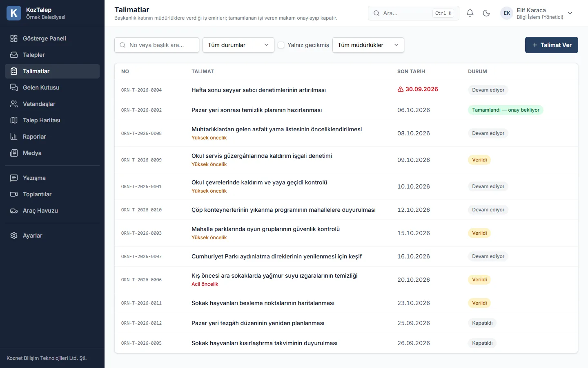The height and width of the screenshot is (368, 588).
Task: Click the SON TARİH column header
Action: [x=411, y=72]
